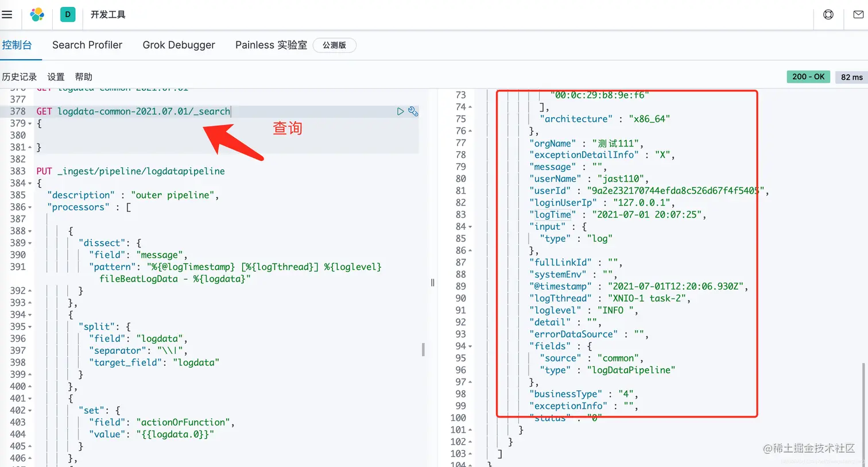Open the wrench request options icon
Image resolution: width=868 pixels, height=467 pixels.
point(413,111)
